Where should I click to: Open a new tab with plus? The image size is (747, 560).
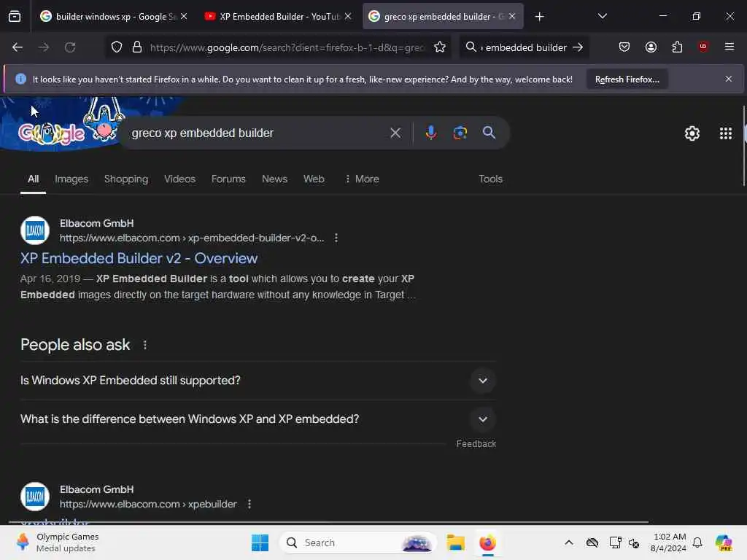tap(539, 17)
